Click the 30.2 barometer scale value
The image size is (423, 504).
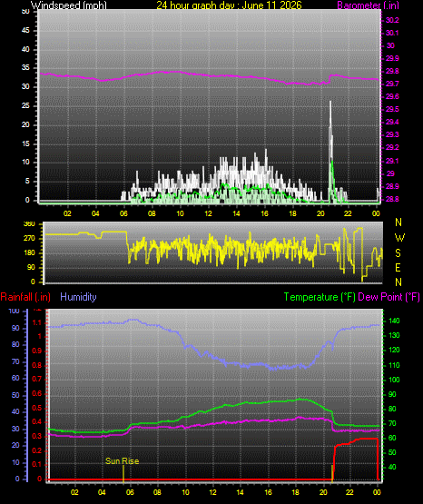(392, 20)
